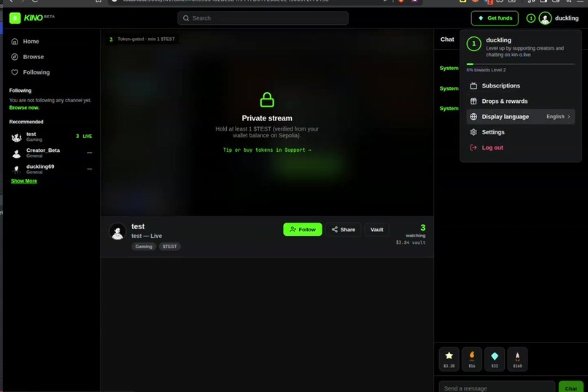The height and width of the screenshot is (392, 588).
Task: Click the Token-gated min 1 $TEST badge
Action: coord(142,39)
